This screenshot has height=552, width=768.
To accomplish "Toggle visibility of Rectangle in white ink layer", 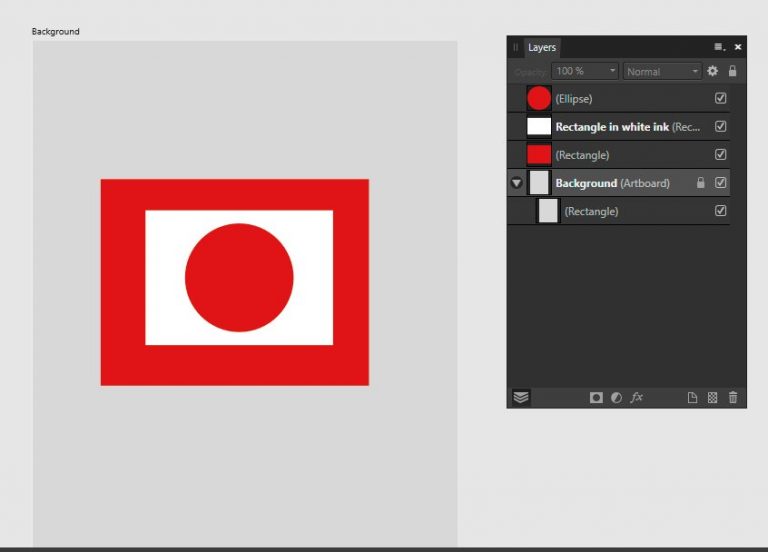I will [720, 127].
